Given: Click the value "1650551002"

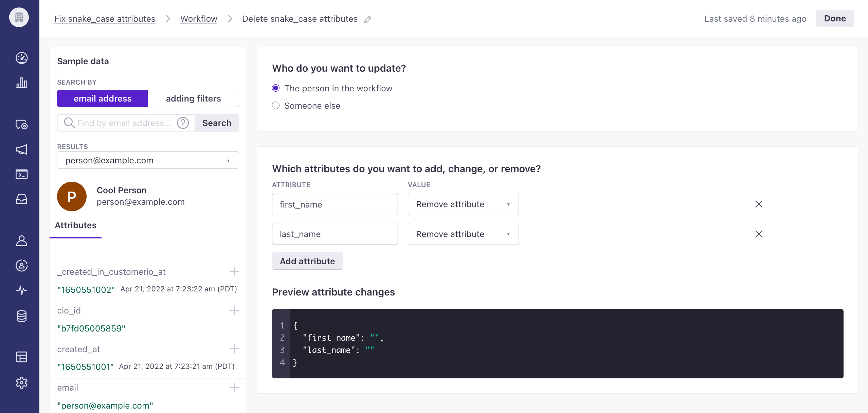Looking at the screenshot, I should tap(86, 290).
